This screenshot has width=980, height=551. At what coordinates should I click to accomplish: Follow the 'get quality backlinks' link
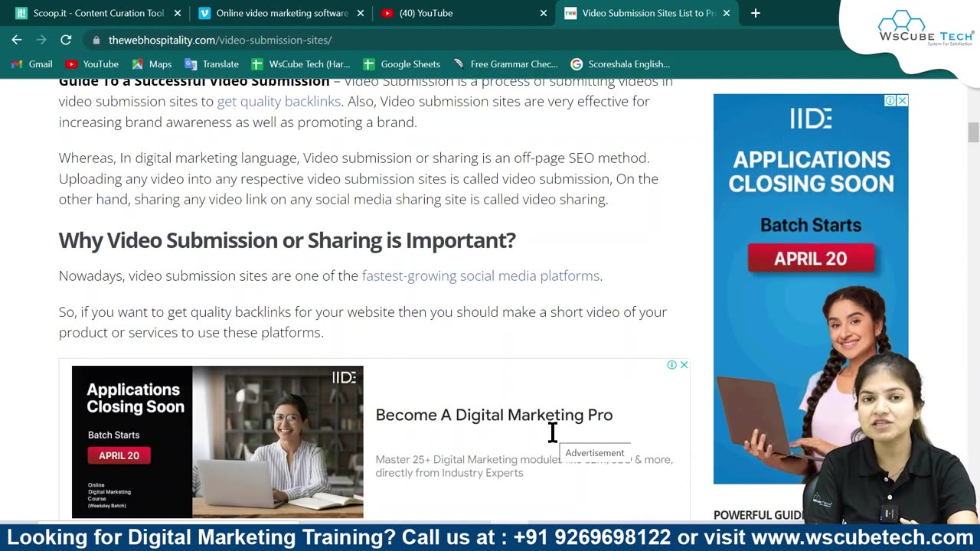click(279, 101)
